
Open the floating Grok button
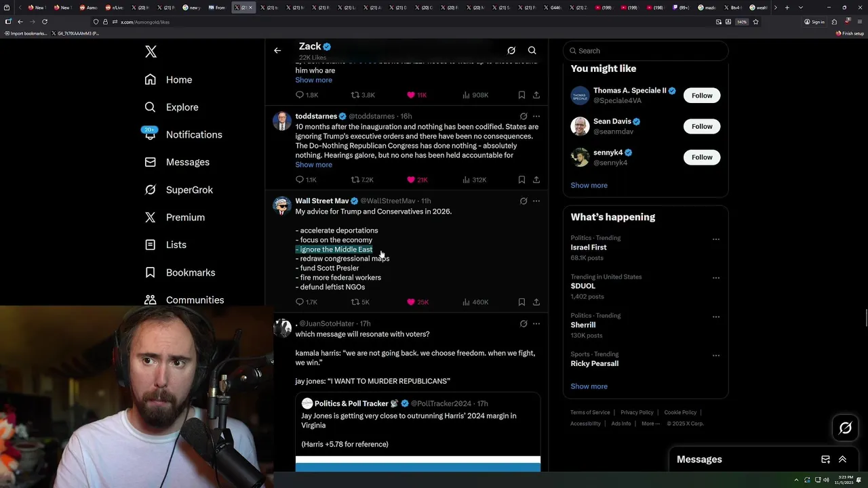point(845,428)
